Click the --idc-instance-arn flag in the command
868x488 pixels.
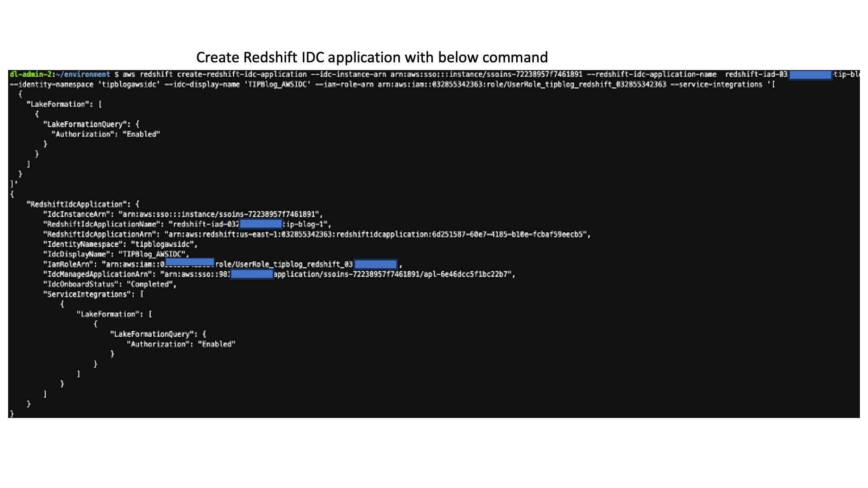(x=348, y=74)
